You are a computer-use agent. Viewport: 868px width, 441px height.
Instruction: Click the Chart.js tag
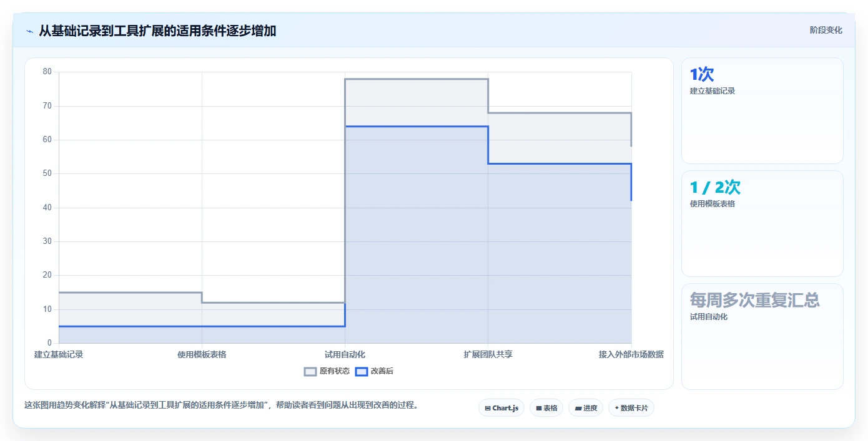click(501, 408)
